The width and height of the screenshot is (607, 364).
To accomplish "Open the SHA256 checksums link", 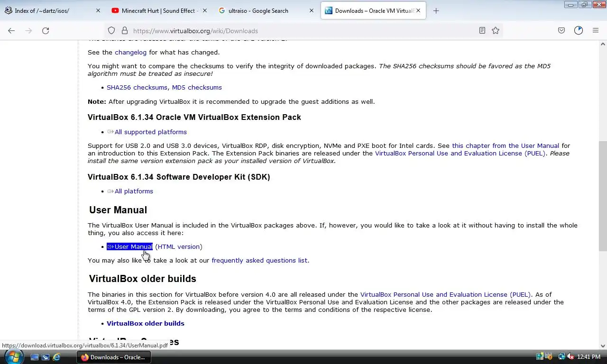I will pyautogui.click(x=137, y=87).
